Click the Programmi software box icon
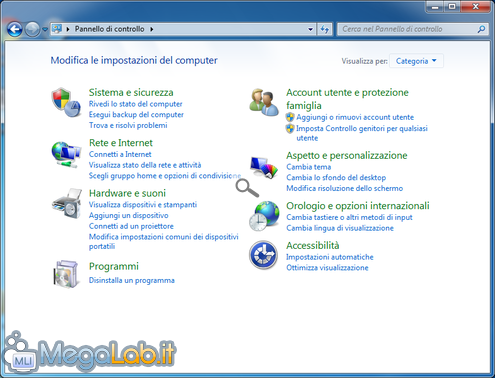 click(x=66, y=274)
